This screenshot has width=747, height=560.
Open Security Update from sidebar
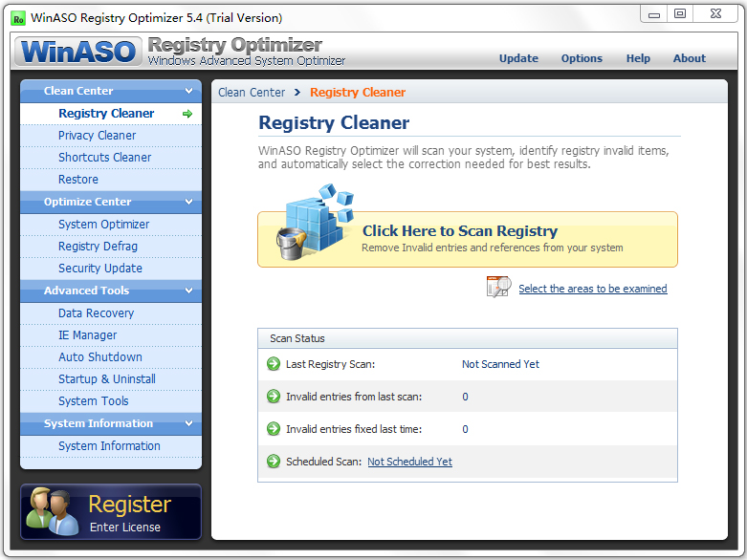111,269
